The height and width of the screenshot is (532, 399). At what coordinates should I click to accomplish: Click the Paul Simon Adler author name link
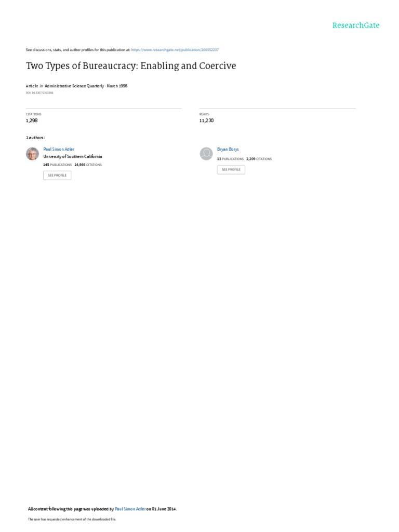pos(59,149)
